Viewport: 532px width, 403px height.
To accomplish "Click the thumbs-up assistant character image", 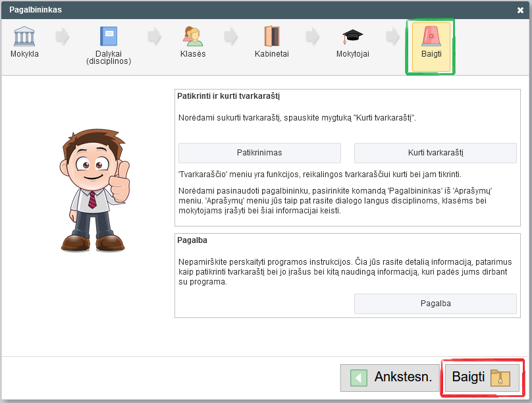I will coord(95,190).
